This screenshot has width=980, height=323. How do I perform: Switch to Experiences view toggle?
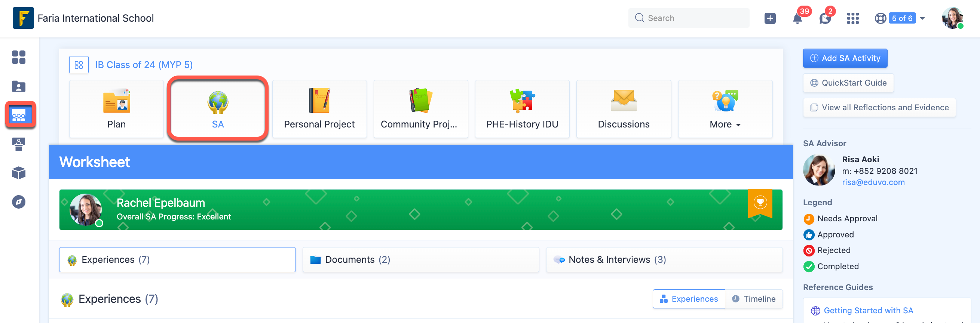tap(689, 299)
